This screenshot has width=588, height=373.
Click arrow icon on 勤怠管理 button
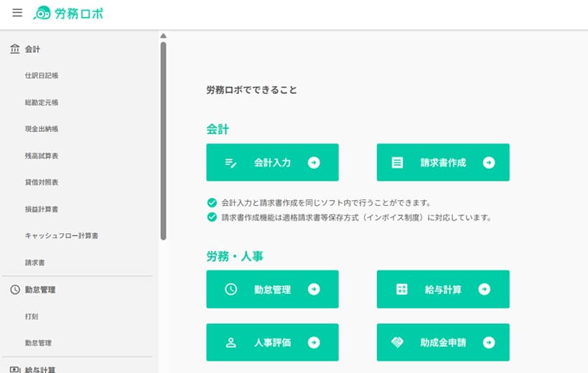tap(314, 289)
